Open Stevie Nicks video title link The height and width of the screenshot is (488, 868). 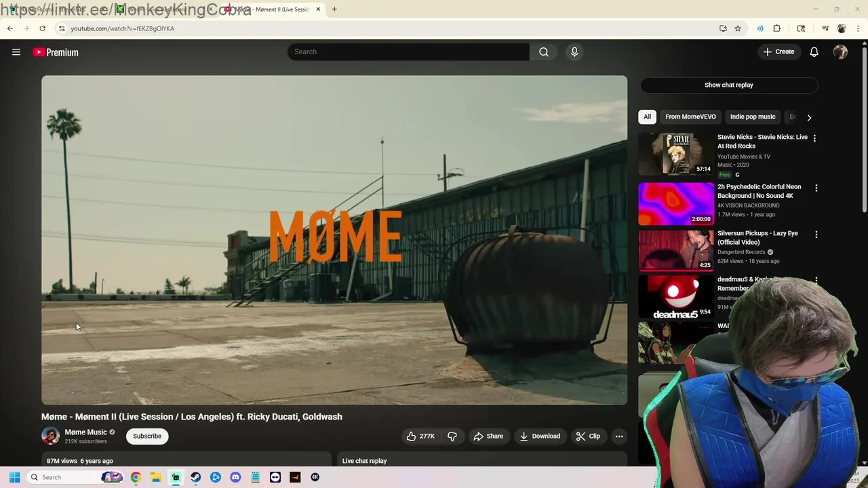(762, 142)
